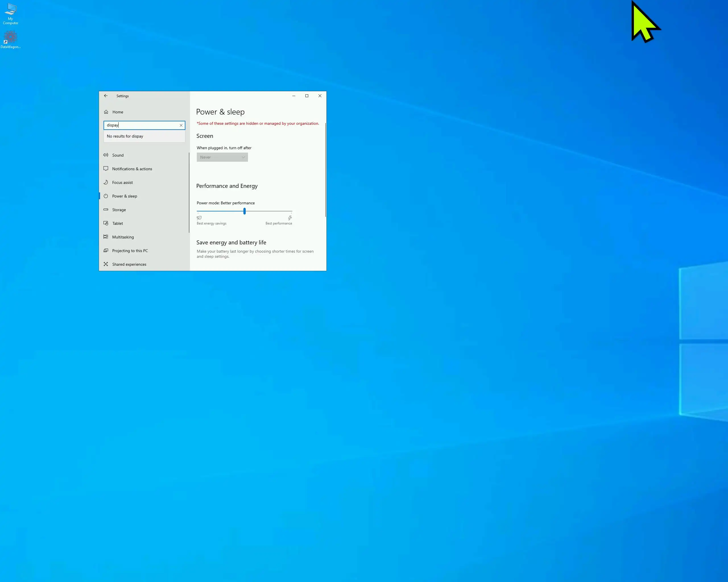This screenshot has width=728, height=582.
Task: Click the Best performance lightning icon
Action: pos(290,218)
